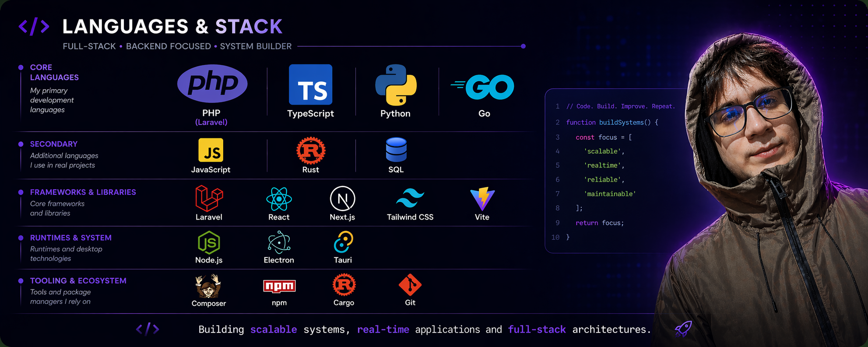Click the 'const focus = [' code line

point(604,137)
